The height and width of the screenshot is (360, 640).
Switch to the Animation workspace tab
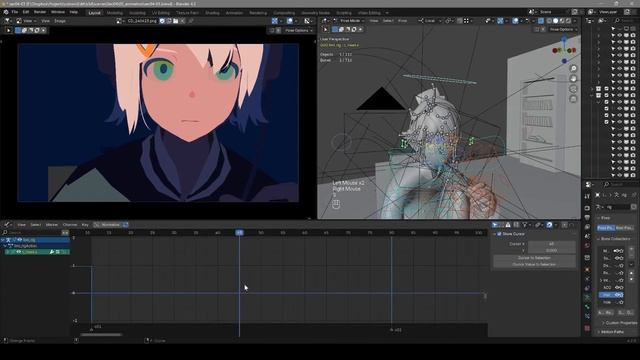click(234, 13)
